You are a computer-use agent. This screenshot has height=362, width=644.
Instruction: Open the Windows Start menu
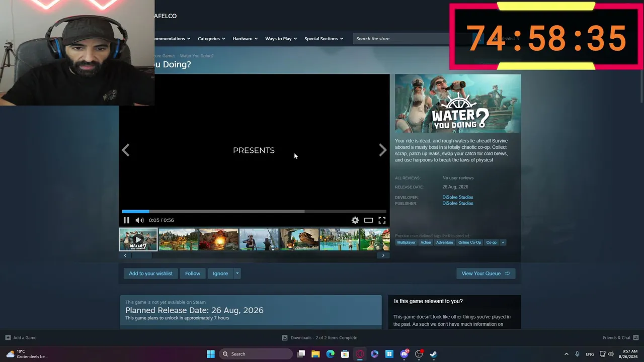211,354
